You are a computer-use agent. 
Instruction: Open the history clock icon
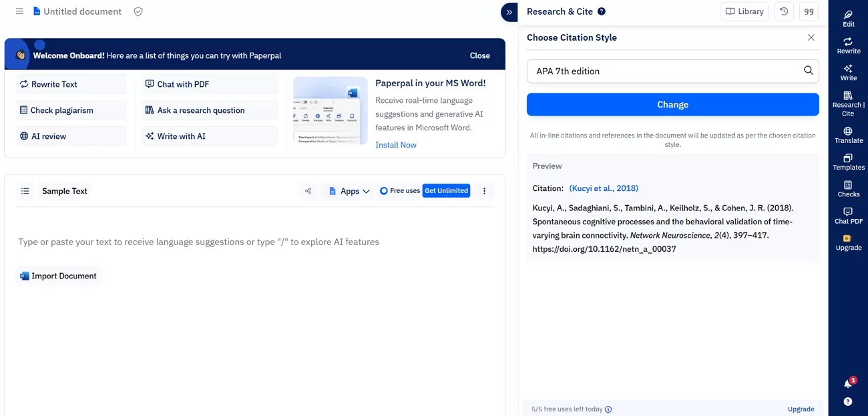pos(784,11)
